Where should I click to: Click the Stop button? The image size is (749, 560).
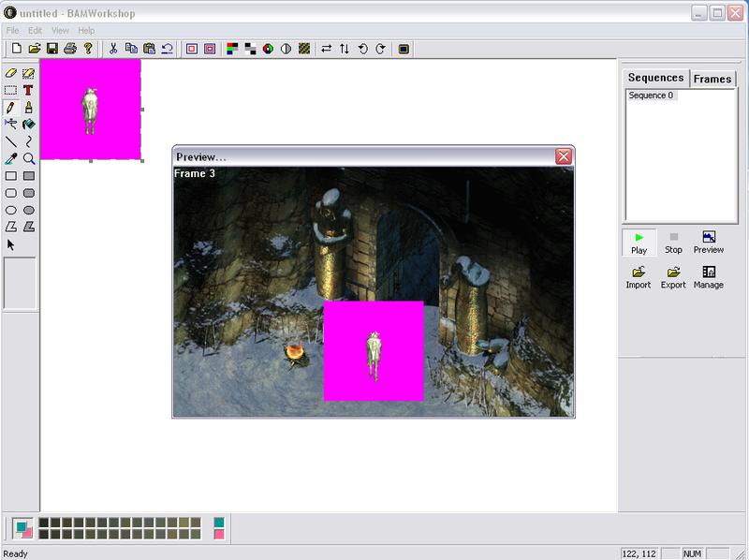coord(673,243)
